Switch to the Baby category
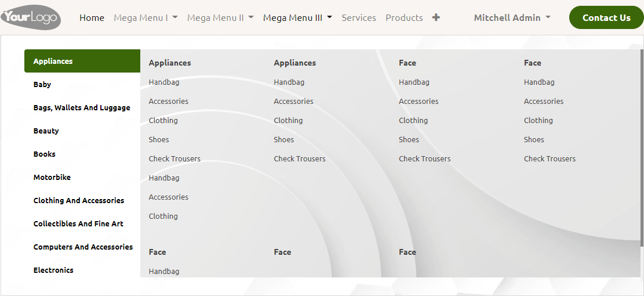The height and width of the screenshot is (296, 644). tap(42, 84)
